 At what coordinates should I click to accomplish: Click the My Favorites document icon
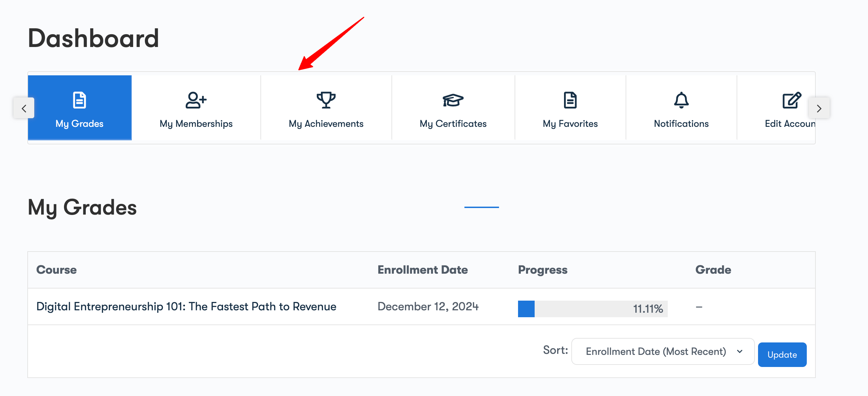pyautogui.click(x=570, y=100)
